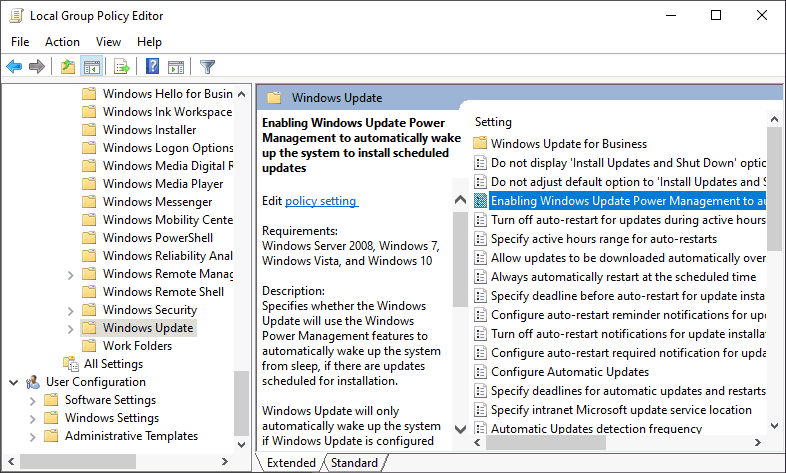The height and width of the screenshot is (473, 786).
Task: Expand the Windows Remote Management tree node
Action: (x=71, y=275)
